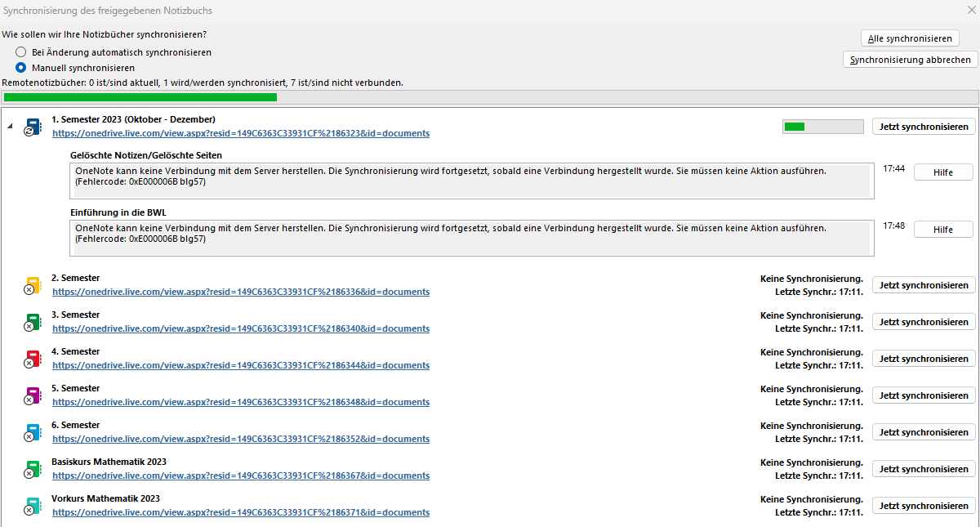This screenshot has width=980, height=527.
Task: Click the '6. Semester' notebook name
Action: tap(75, 425)
